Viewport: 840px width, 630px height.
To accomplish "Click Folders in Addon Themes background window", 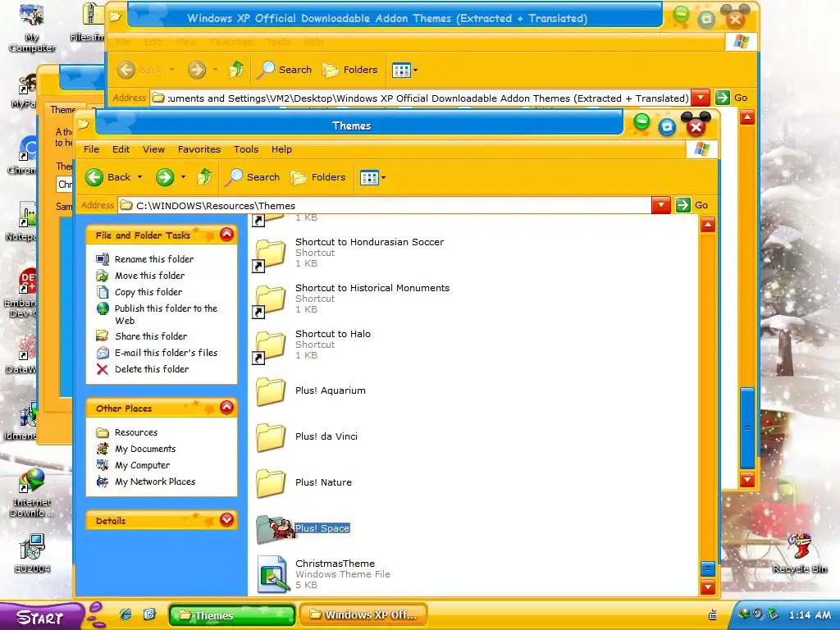I will (x=349, y=70).
